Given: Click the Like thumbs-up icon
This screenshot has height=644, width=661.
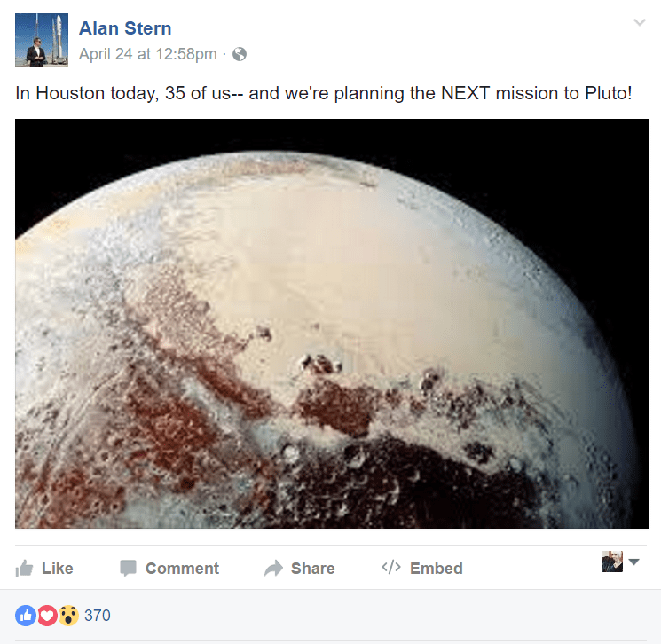Looking at the screenshot, I should 24,568.
